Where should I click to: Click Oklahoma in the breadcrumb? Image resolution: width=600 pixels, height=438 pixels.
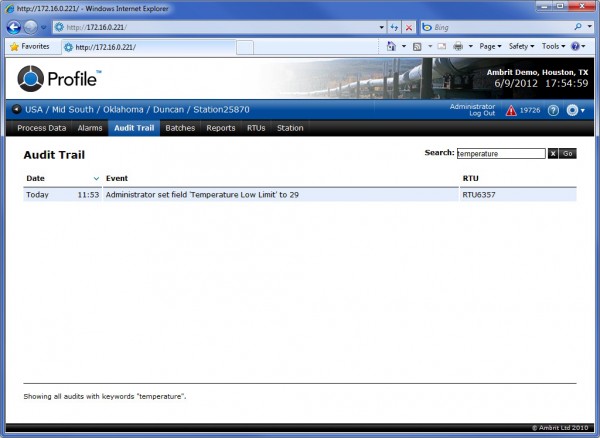tap(123, 109)
